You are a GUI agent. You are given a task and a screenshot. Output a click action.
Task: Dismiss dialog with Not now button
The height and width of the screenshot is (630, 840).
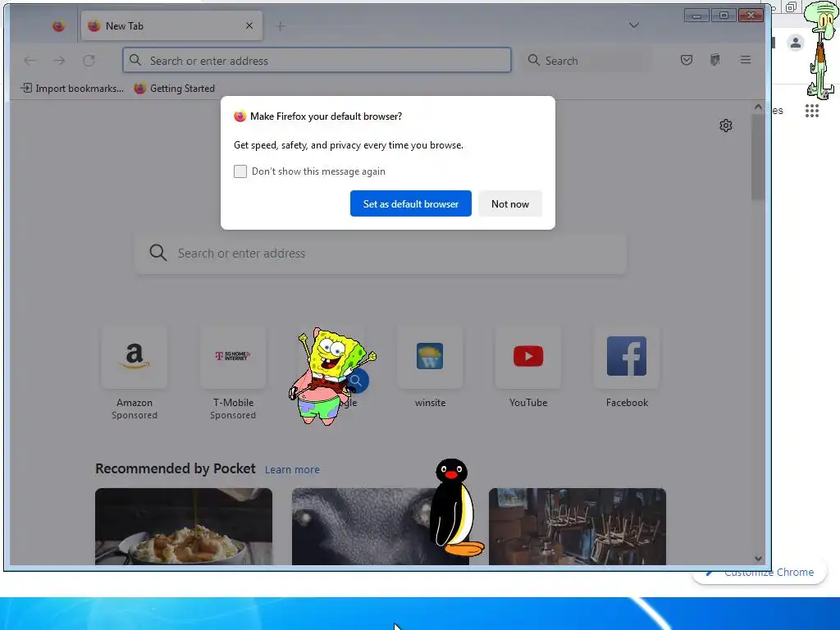pyautogui.click(x=510, y=203)
